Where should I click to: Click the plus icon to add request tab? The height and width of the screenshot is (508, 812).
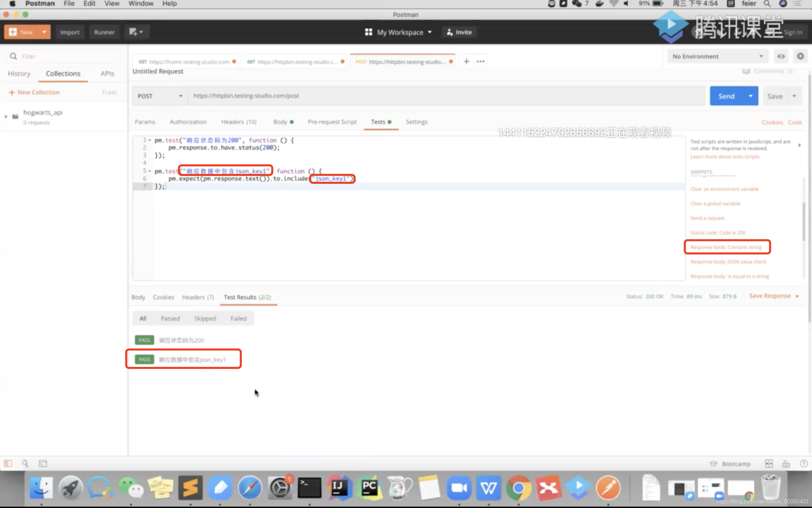(x=466, y=61)
